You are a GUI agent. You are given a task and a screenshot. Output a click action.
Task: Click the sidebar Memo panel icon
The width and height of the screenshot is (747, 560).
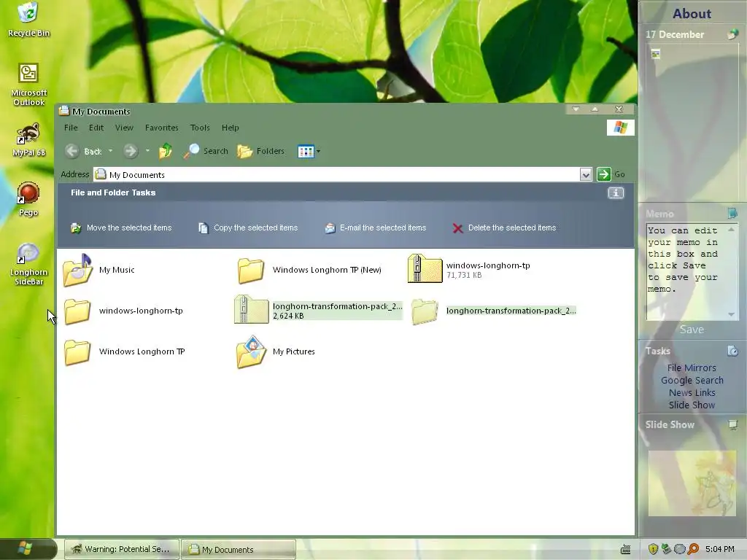[732, 213]
